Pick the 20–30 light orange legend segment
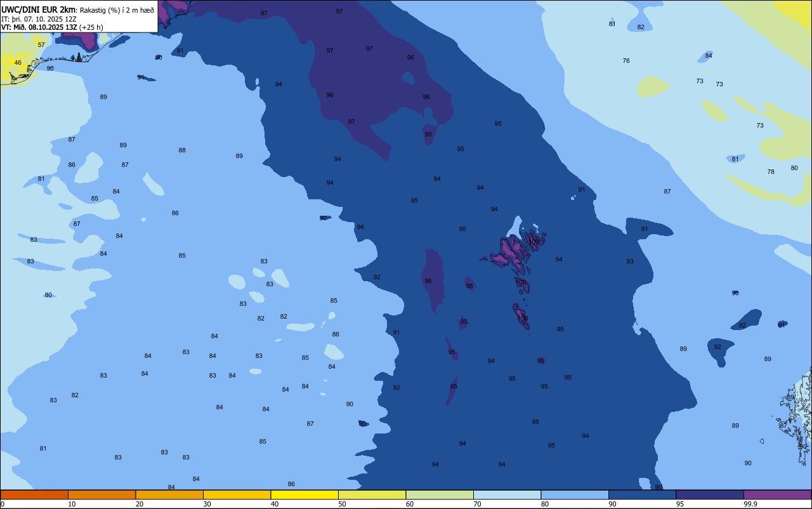812x509 pixels. coord(169,494)
